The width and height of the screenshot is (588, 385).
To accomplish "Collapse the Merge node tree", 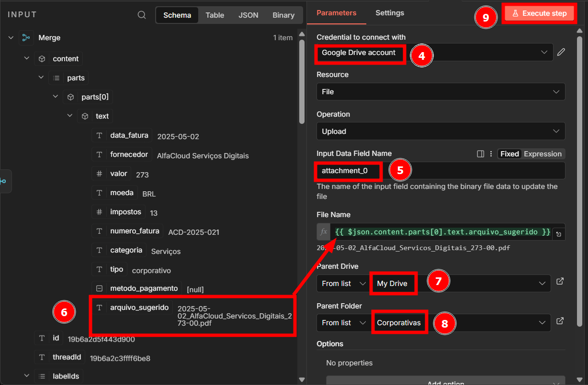I will (x=11, y=38).
